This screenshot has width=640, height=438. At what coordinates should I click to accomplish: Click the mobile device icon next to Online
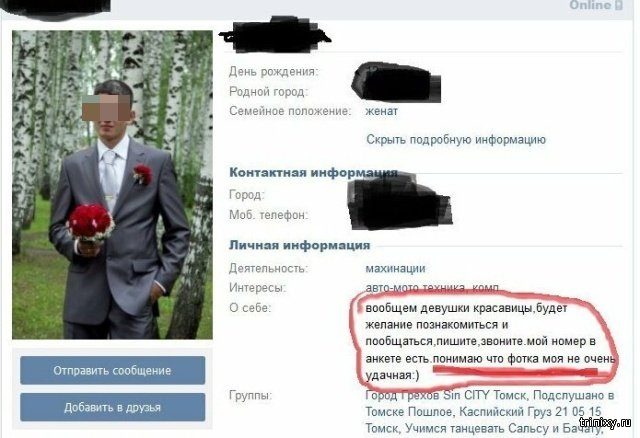[619, 5]
